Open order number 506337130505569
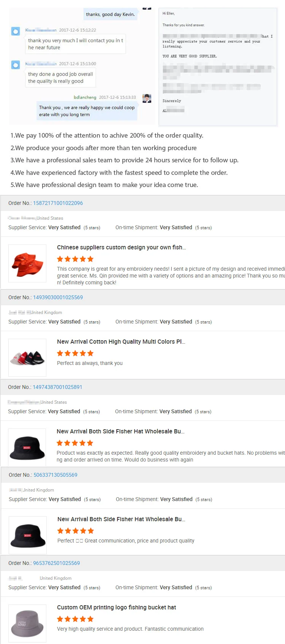The image size is (285, 644). (x=55, y=475)
